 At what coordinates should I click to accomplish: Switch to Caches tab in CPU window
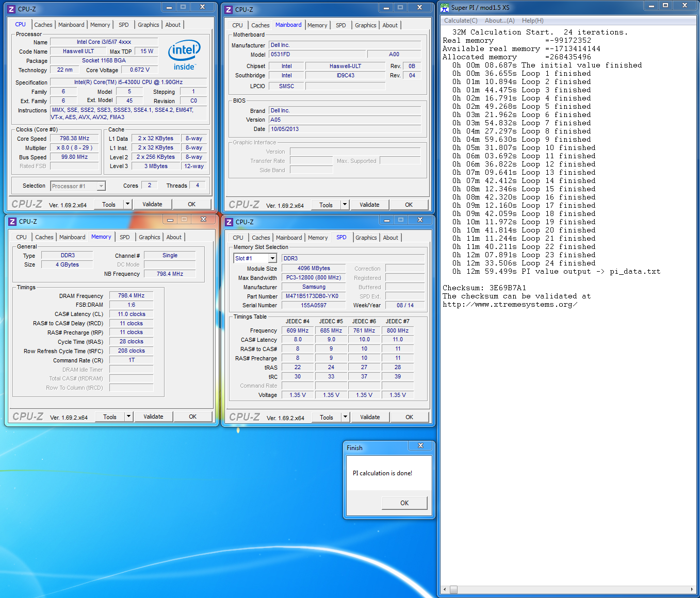[x=43, y=25]
